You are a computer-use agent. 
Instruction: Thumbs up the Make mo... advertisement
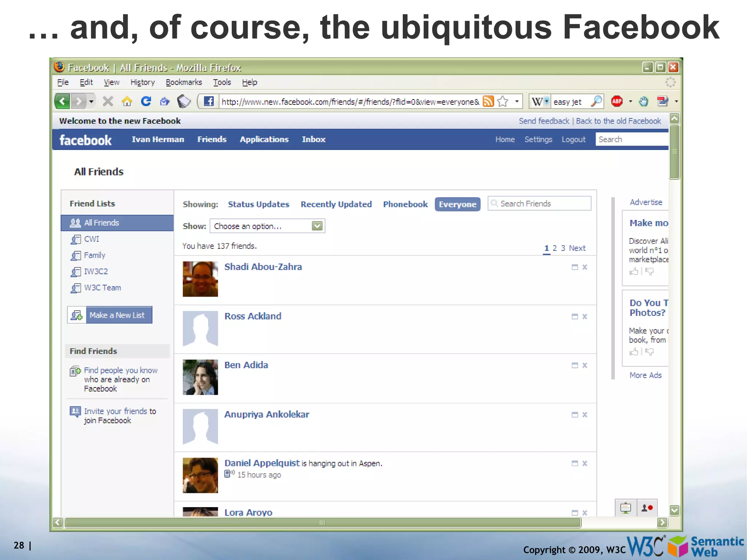(x=634, y=271)
